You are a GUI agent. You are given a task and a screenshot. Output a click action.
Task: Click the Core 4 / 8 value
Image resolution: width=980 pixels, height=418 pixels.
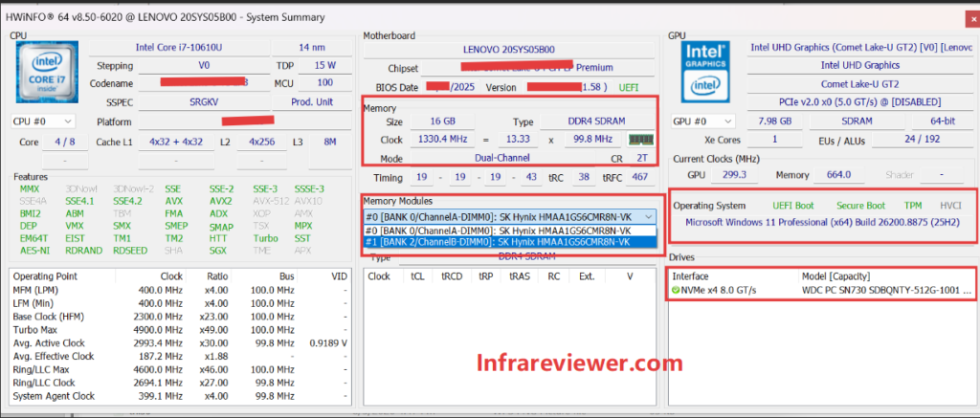64,142
